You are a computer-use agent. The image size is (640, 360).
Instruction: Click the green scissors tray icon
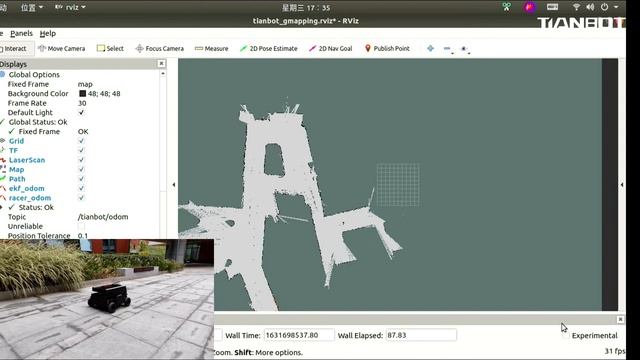[507, 7]
